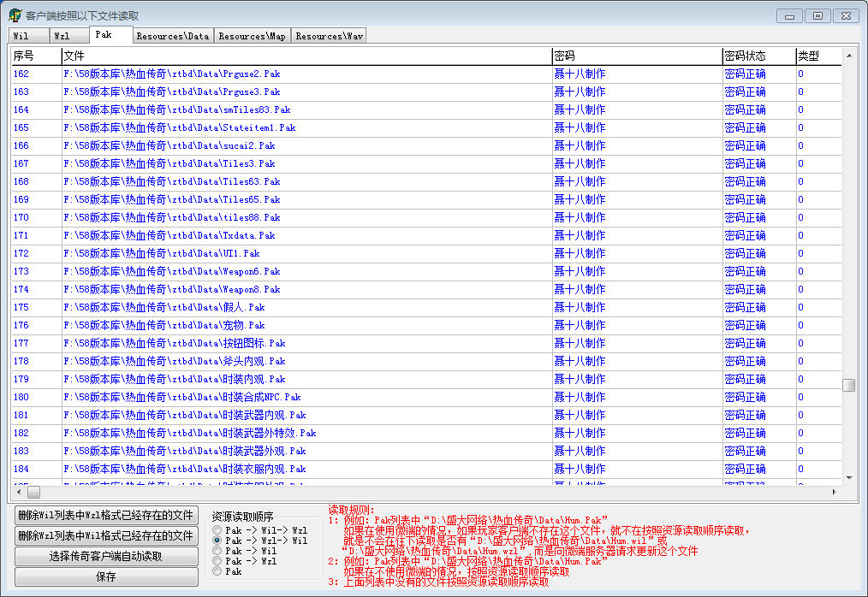Click the 密码状态 column header
The height and width of the screenshot is (597, 868).
(x=758, y=56)
